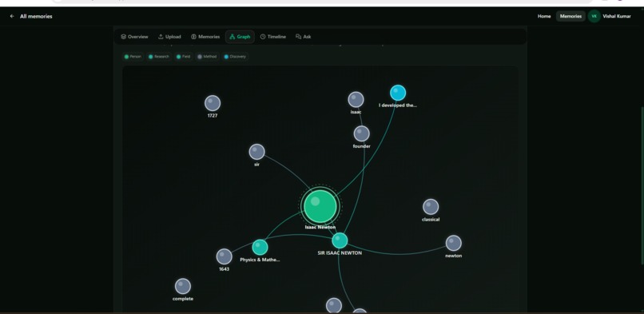The image size is (644, 314).
Task: Select the founder node
Action: coord(361,133)
